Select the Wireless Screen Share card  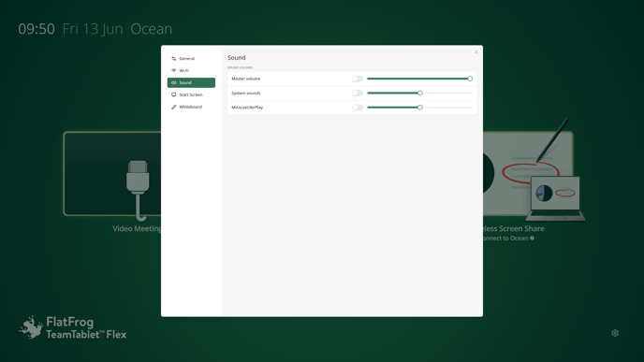[x=528, y=174]
